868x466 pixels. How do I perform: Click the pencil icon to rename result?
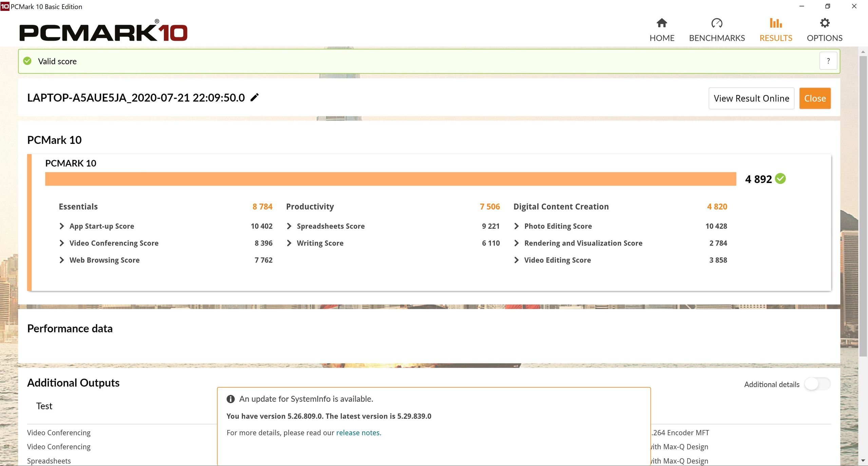click(254, 98)
